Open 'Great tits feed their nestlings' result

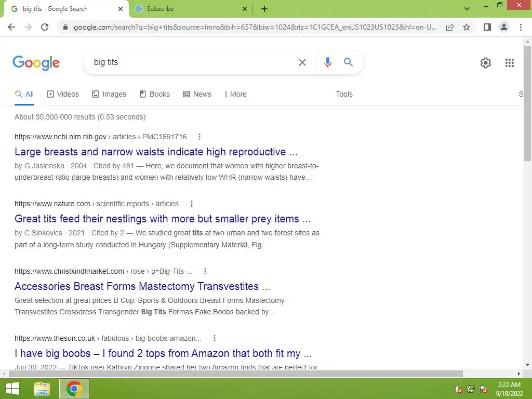pos(163,219)
